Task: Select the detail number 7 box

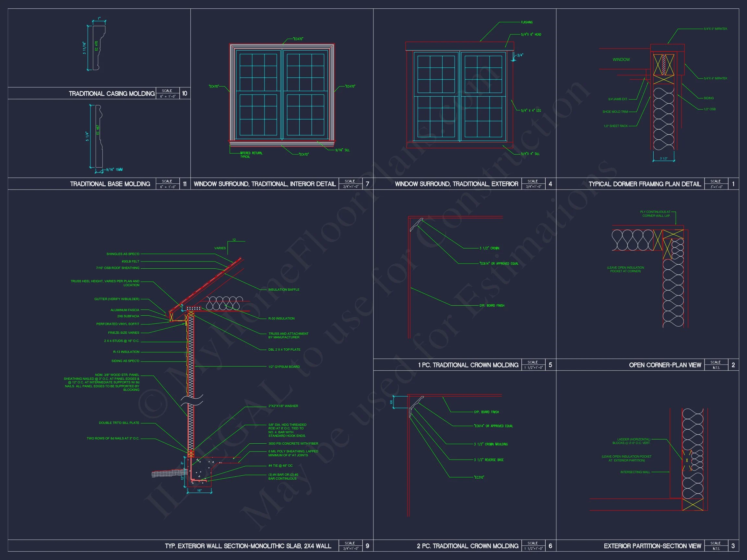Action: [x=367, y=184]
